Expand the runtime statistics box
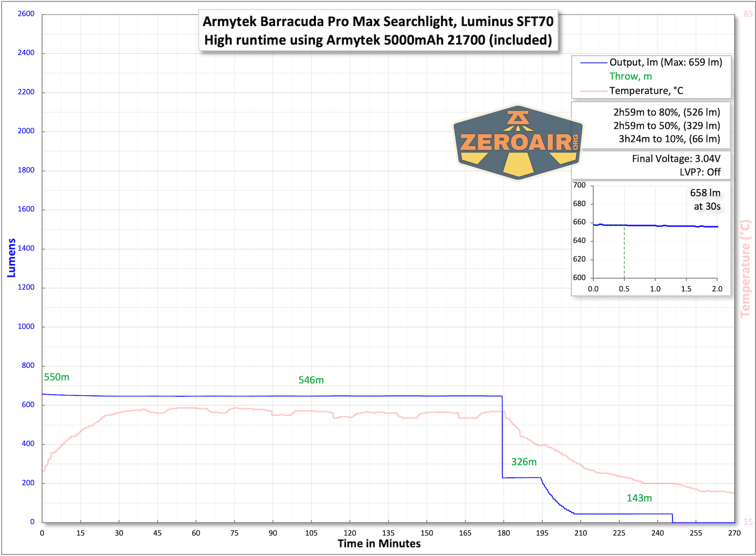Image resolution: width=756 pixels, height=556 pixels. (651, 125)
